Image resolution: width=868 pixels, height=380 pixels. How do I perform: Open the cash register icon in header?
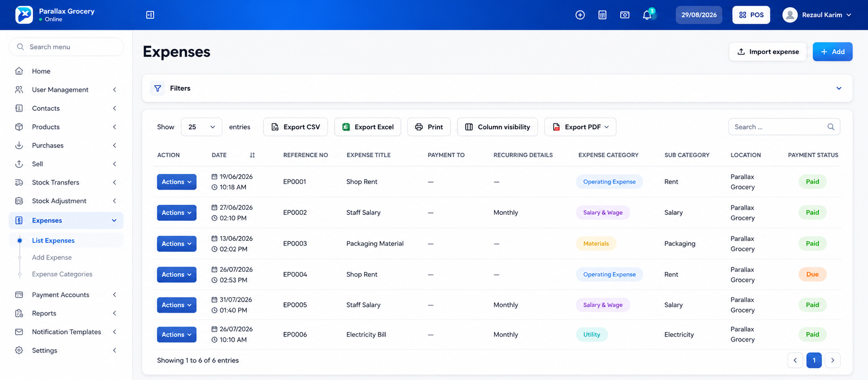(625, 15)
